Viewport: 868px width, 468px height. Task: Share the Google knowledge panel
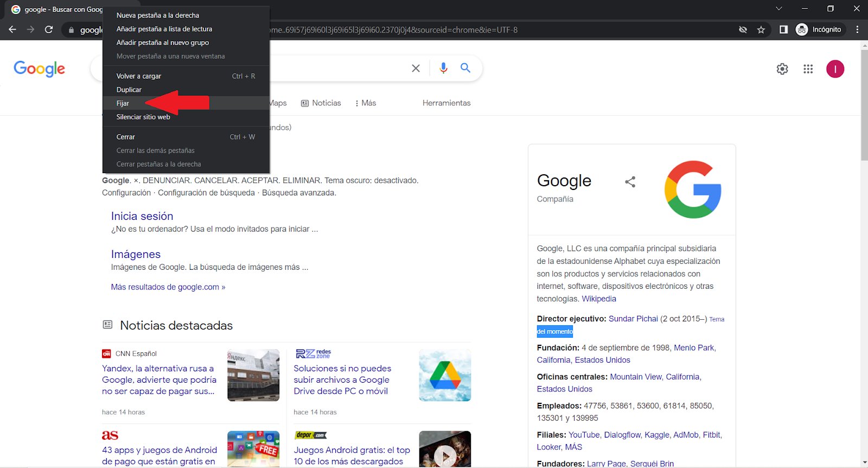pos(630,182)
